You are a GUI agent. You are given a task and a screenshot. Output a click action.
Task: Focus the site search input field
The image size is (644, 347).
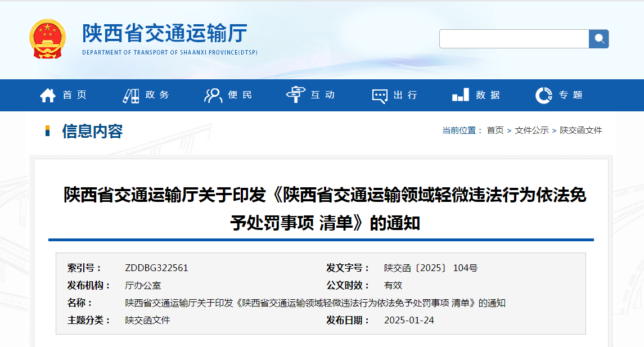514,39
